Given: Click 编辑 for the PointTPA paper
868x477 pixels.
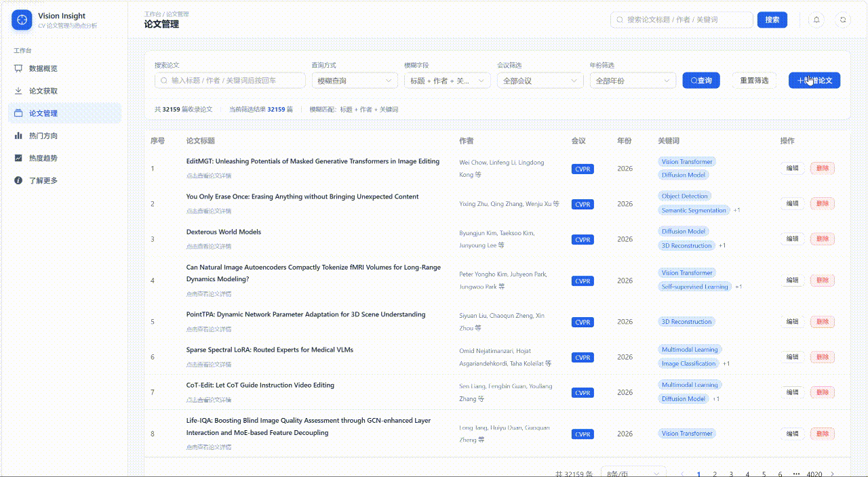Looking at the screenshot, I should (792, 321).
